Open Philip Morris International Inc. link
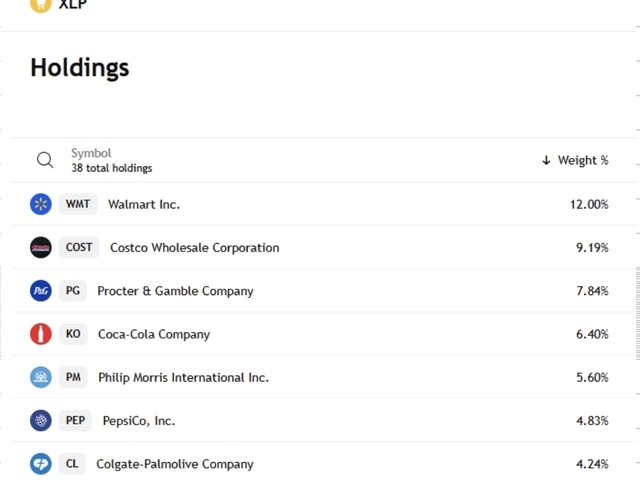This screenshot has width=640, height=480. tap(183, 377)
